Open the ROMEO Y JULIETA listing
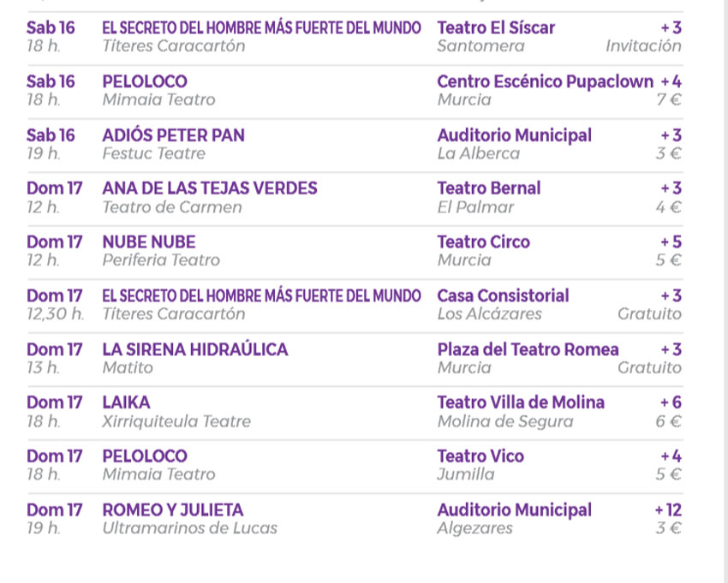This screenshot has width=728, height=583. pyautogui.click(x=172, y=510)
